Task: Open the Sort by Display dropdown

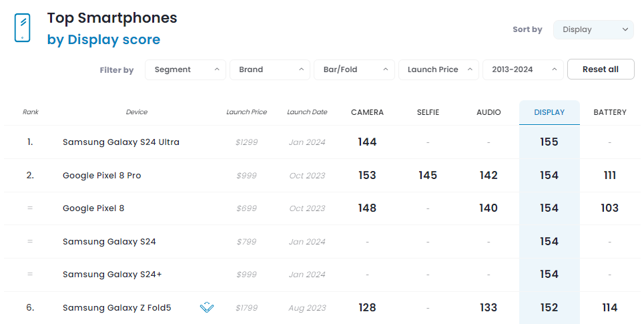Action: [x=593, y=29]
